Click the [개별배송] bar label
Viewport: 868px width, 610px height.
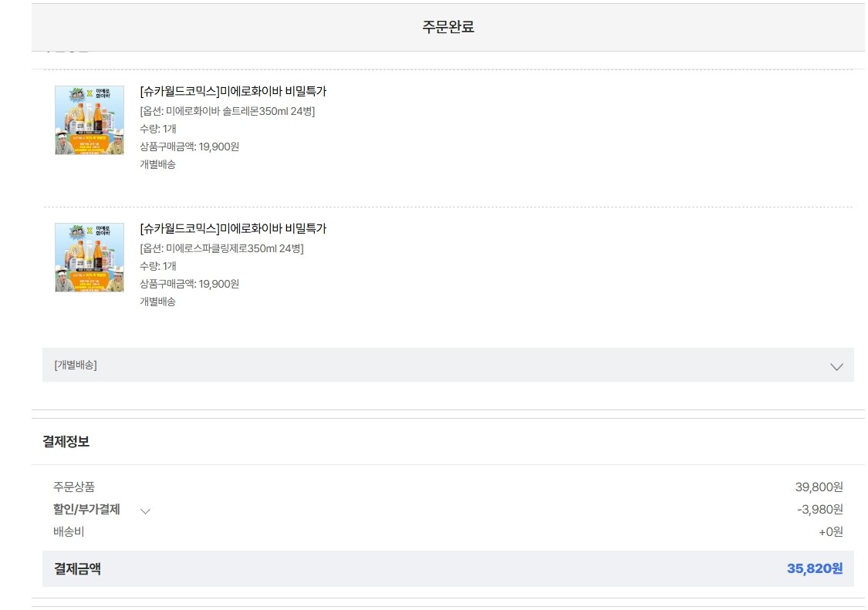click(76, 366)
